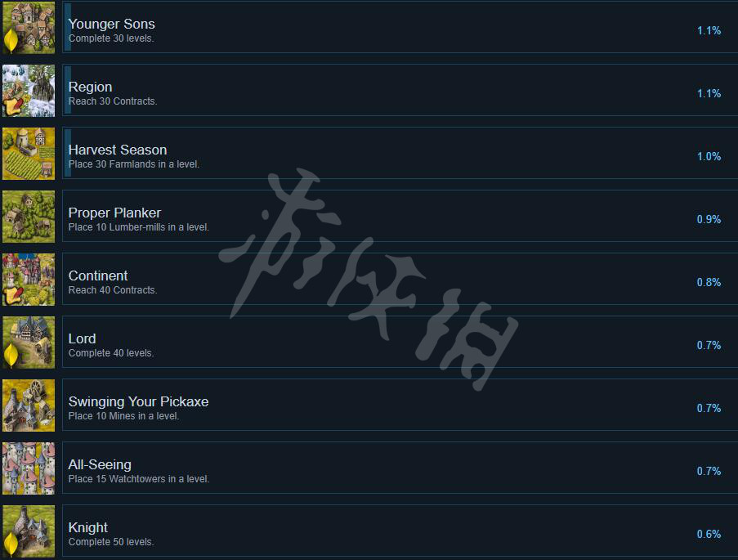Click the Younger Sons achievement icon
Screen dimensions: 738x560
click(29, 27)
